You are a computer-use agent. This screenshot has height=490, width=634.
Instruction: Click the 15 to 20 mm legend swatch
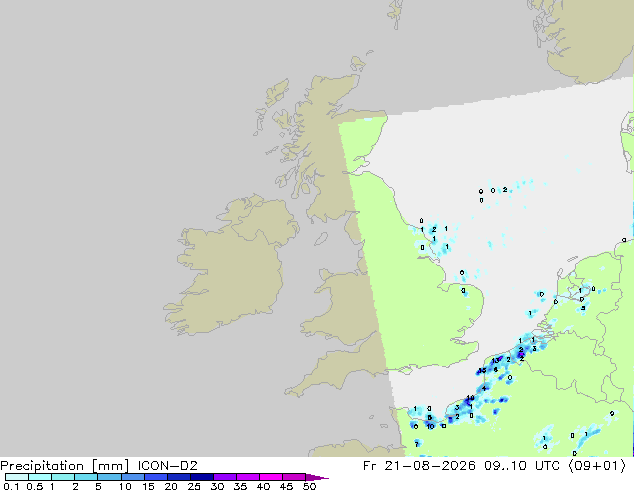[156, 477]
